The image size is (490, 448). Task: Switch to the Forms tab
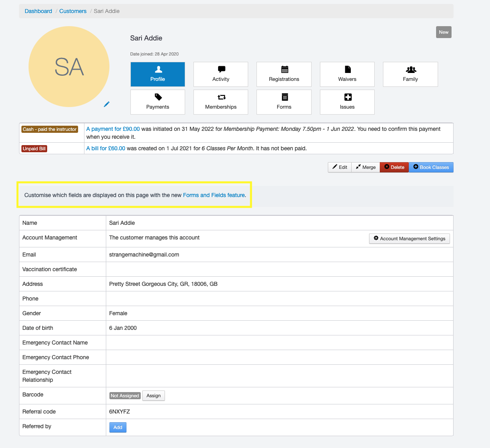(x=284, y=102)
